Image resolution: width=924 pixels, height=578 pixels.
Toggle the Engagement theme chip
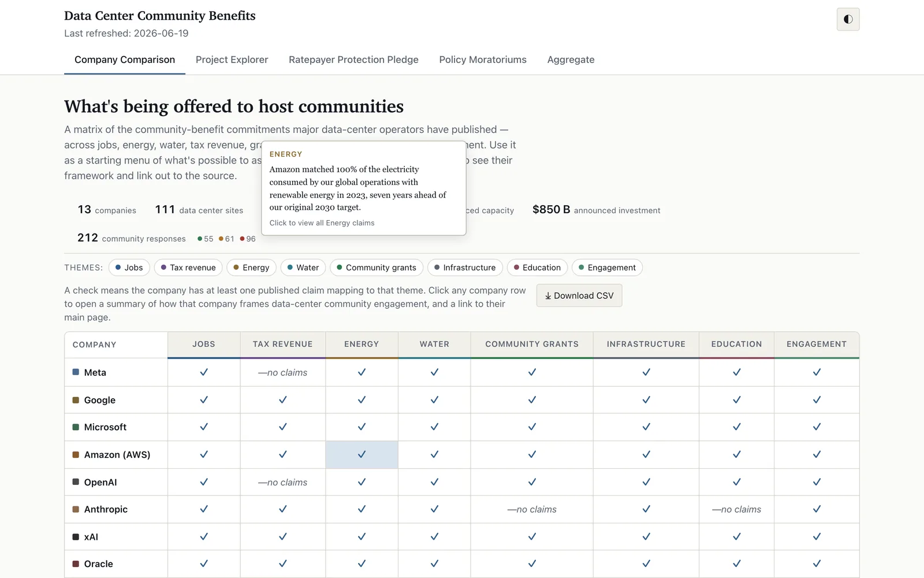607,268
